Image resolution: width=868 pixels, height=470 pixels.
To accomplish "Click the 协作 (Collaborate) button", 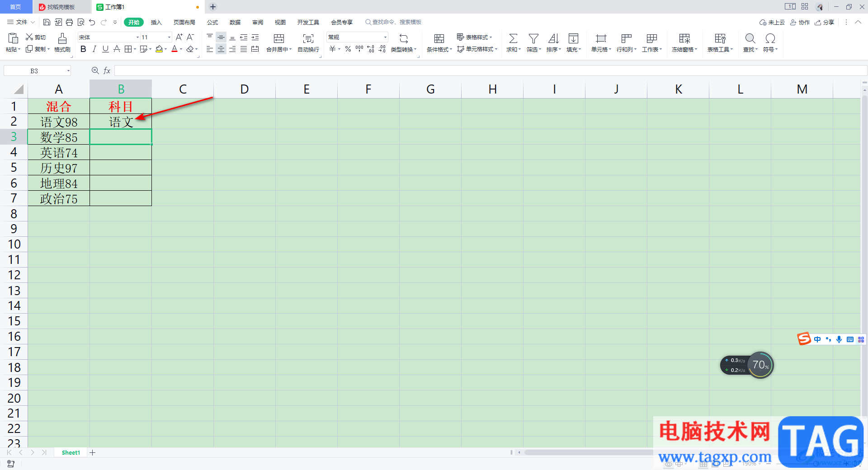I will 800,22.
